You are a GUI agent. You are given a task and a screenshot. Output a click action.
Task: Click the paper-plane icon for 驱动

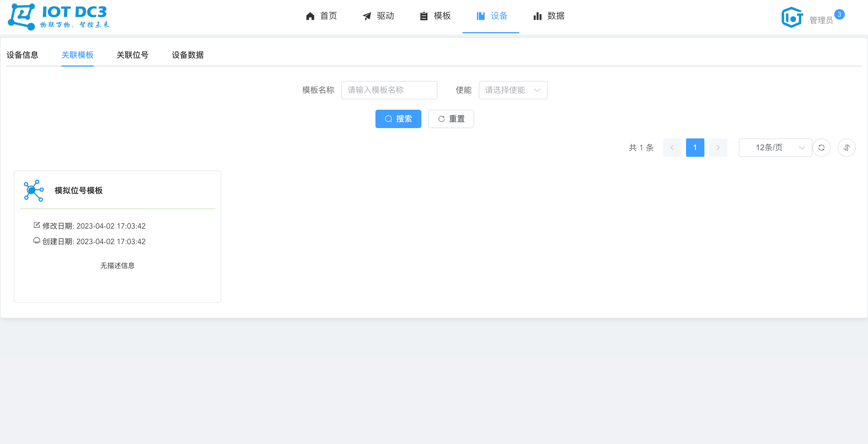click(x=367, y=16)
